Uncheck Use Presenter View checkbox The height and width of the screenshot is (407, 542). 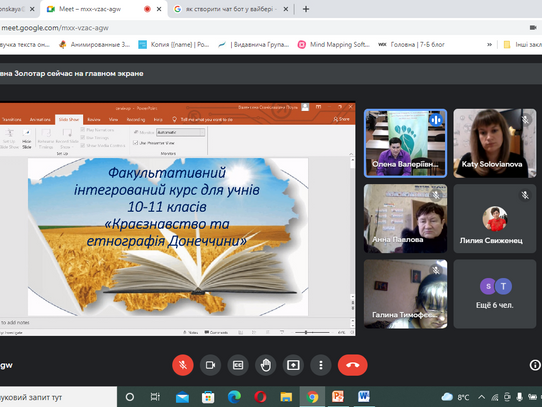click(x=136, y=143)
